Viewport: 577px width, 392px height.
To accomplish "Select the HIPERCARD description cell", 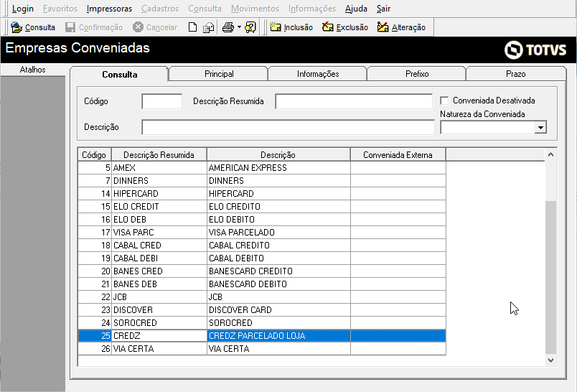I will [278, 194].
